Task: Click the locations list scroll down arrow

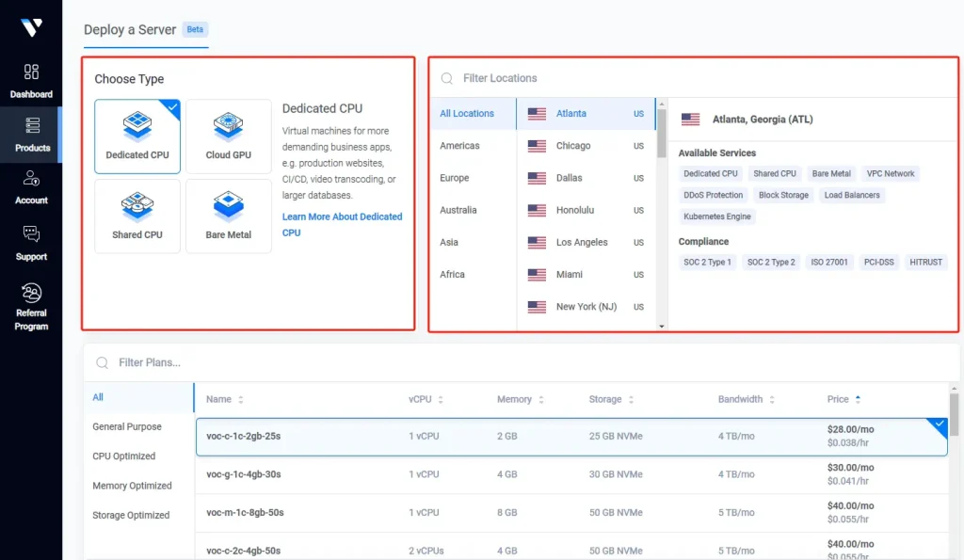Action: click(662, 327)
